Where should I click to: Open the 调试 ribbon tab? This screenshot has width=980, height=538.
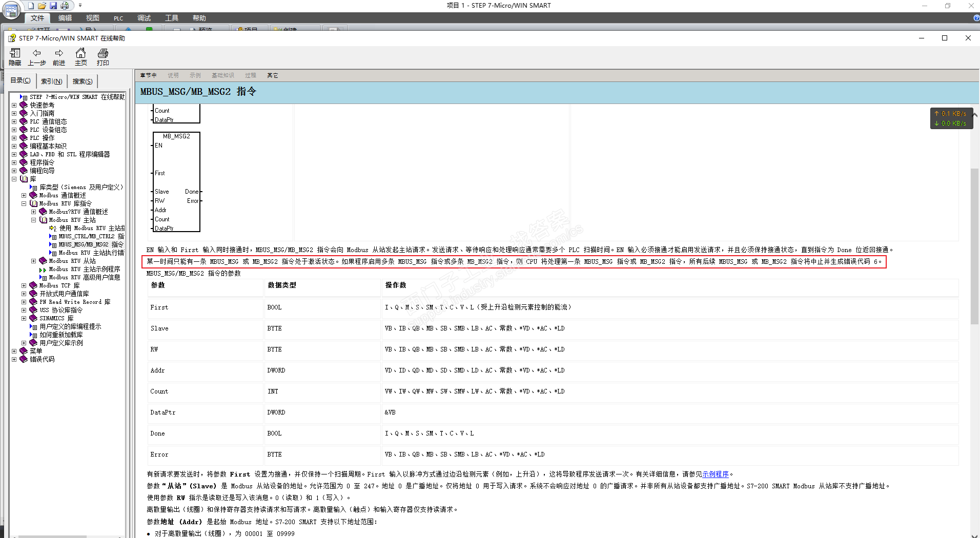point(144,18)
